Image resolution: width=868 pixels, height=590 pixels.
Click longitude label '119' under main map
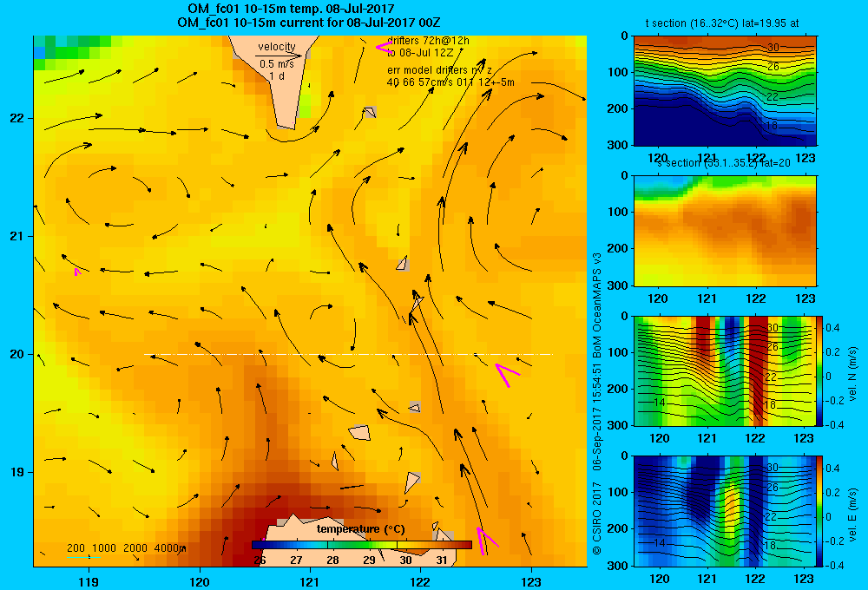89,581
